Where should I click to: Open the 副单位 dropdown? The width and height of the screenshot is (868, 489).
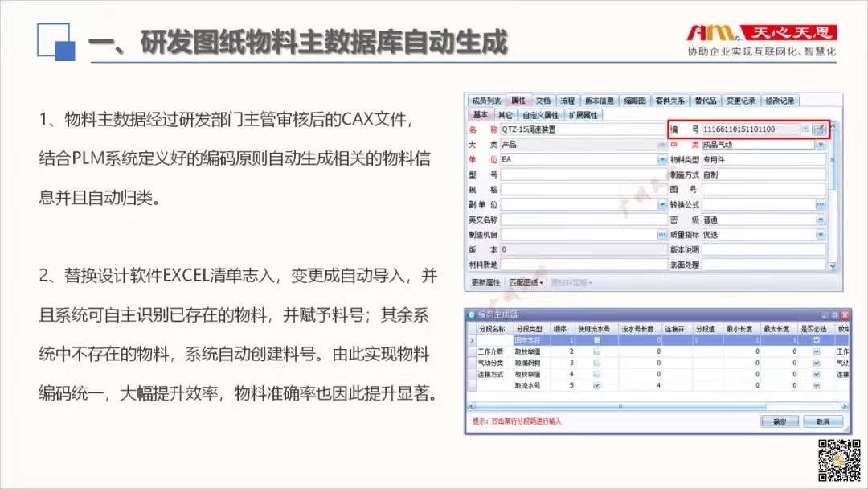(661, 205)
